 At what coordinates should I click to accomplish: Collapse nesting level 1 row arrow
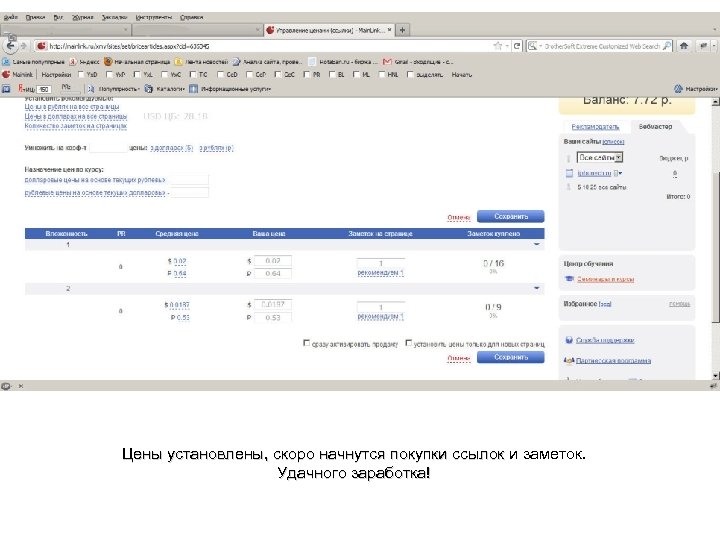tap(536, 244)
